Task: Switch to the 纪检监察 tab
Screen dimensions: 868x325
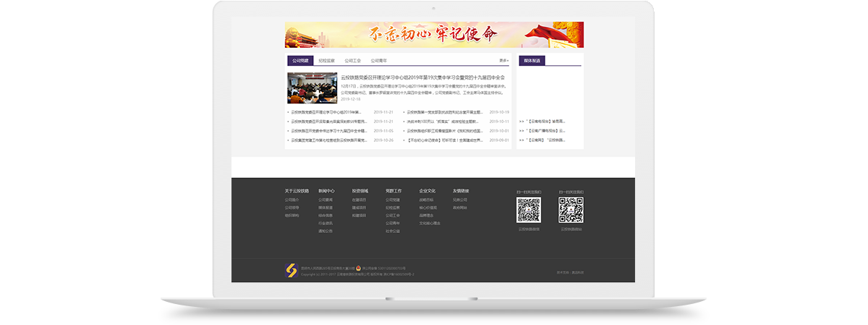Action: 326,61
